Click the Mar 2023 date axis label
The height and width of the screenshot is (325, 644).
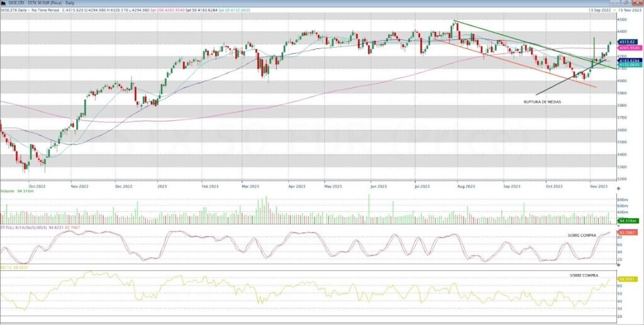(250, 186)
